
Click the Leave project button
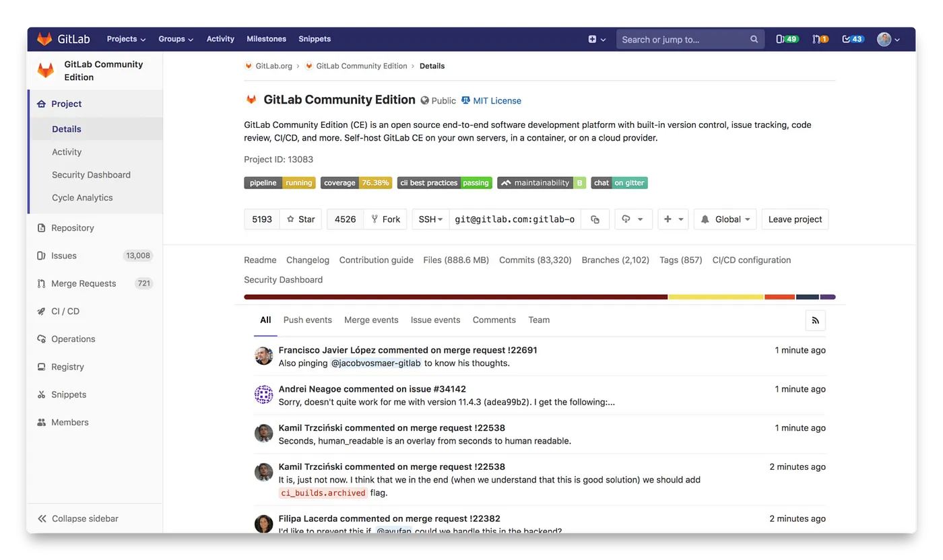click(x=795, y=219)
